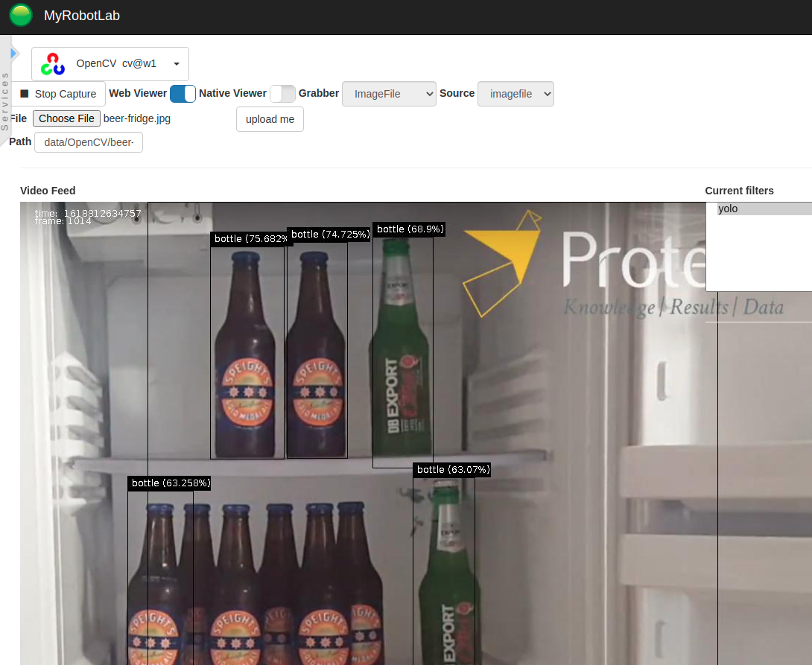Viewport: 812px width, 665px height.
Task: Click the bottle (63.07%) detection label
Action: click(453, 469)
